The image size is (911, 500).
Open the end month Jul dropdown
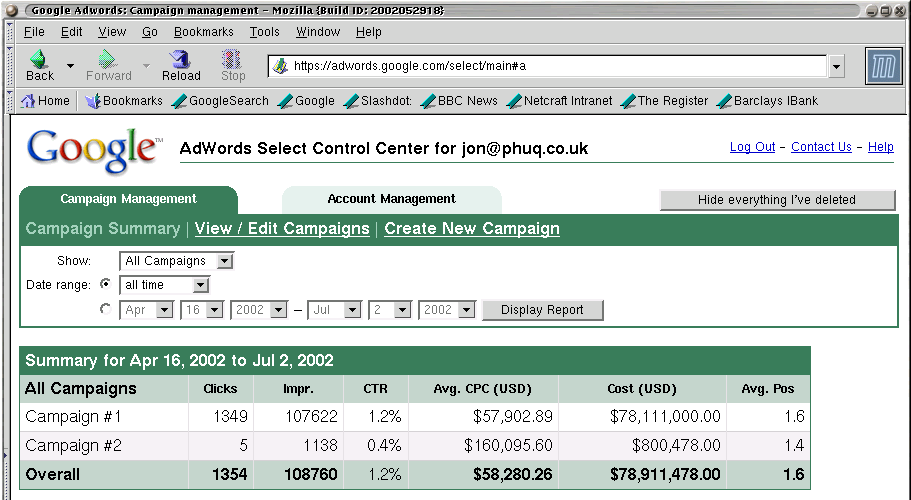pyautogui.click(x=334, y=310)
